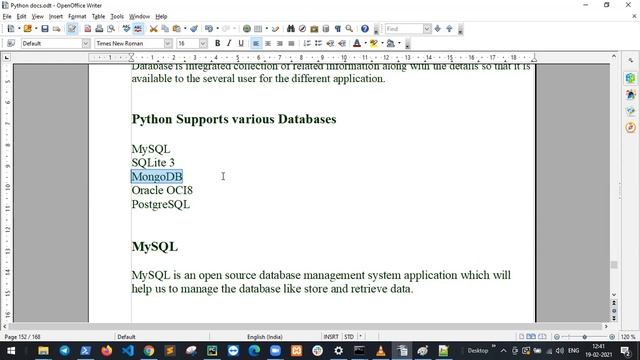Screen dimensions: 640x360
Task: Align text left
Action: (x=256, y=43)
